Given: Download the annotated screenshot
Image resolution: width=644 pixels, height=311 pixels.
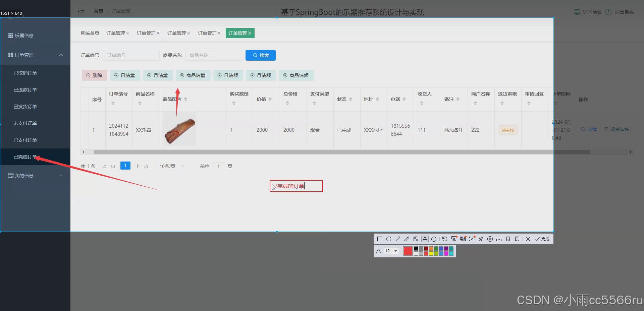Looking at the screenshot, I should click(x=499, y=239).
